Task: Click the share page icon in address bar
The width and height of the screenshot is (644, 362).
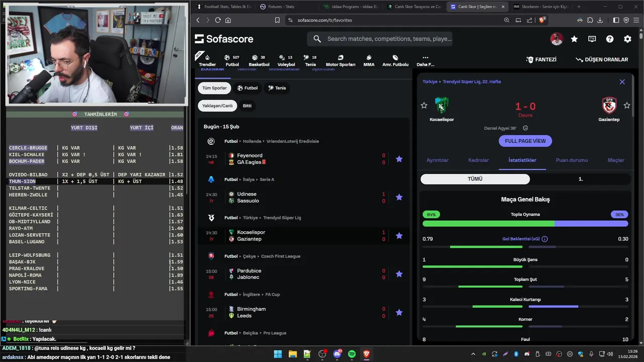Action: [x=529, y=20]
